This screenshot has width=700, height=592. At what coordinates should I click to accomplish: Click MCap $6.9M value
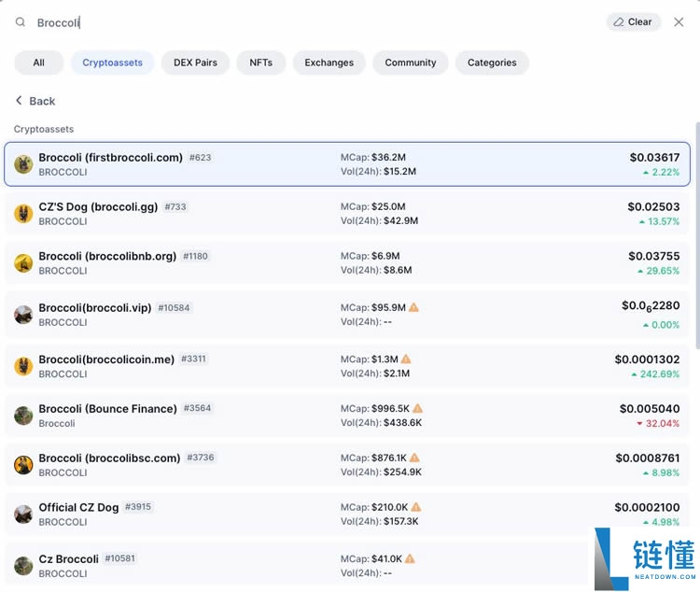click(385, 256)
